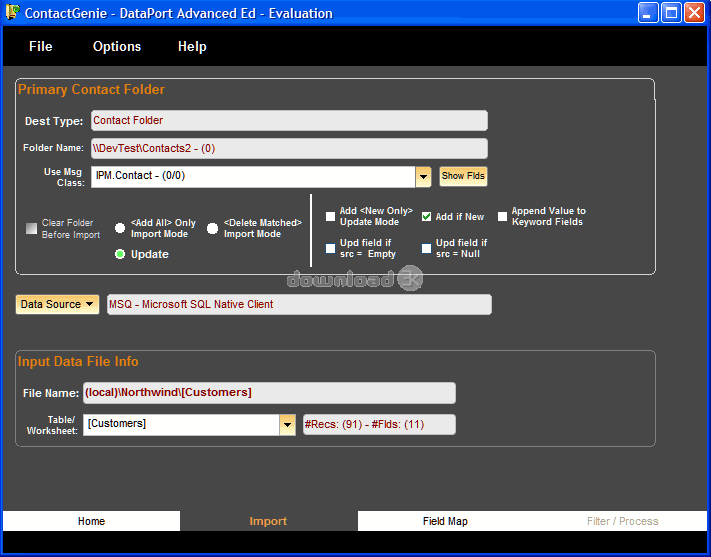Open the File menu
This screenshot has width=711, height=557.
[41, 46]
